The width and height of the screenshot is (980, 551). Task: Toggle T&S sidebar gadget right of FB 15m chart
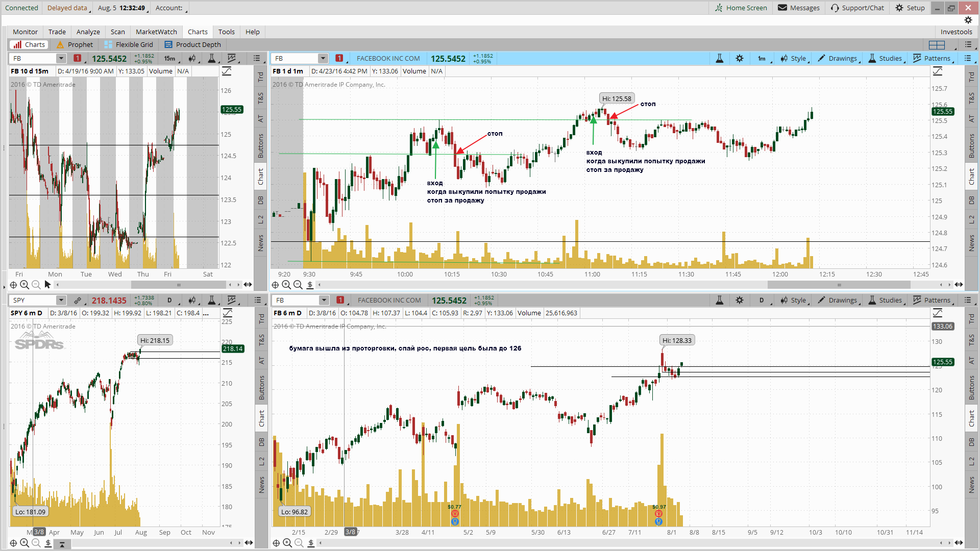coord(261,98)
